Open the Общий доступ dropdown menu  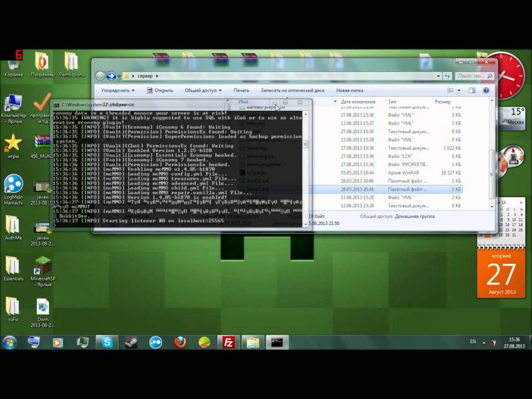point(203,90)
